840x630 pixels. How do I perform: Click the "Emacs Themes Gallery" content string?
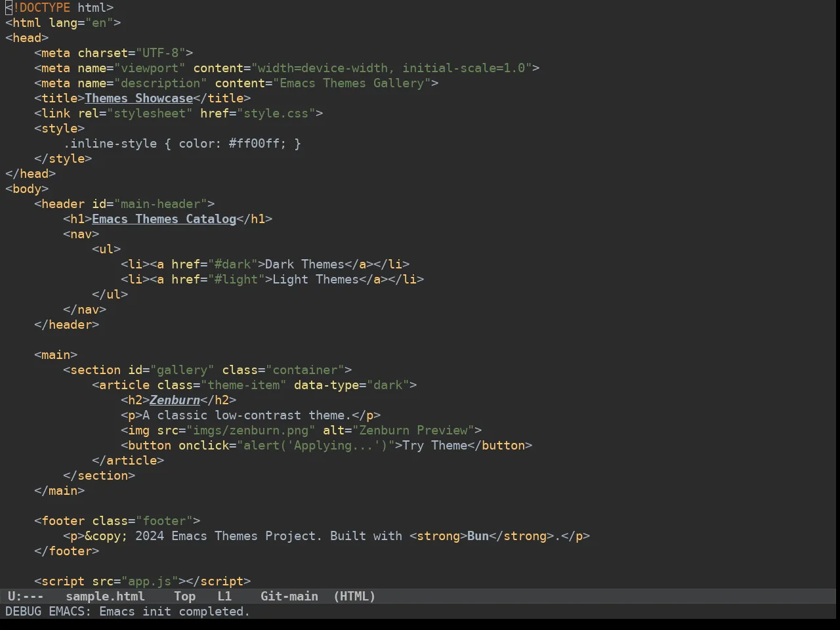[x=352, y=83]
